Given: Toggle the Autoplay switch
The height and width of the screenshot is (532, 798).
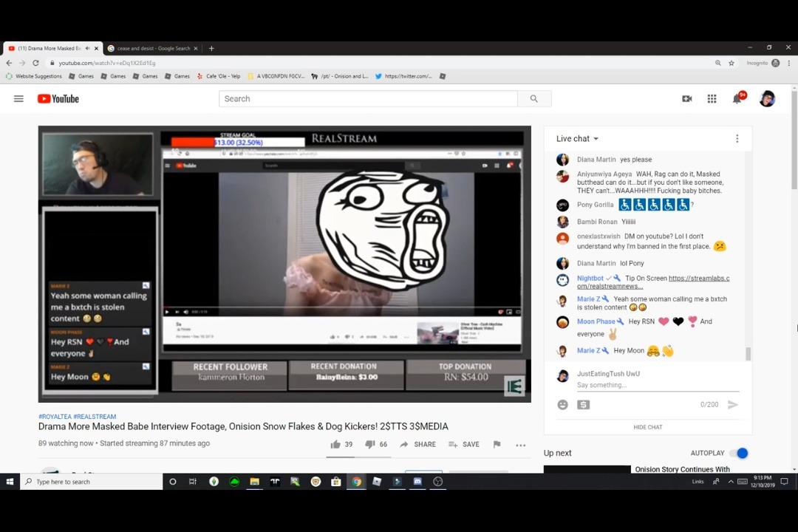Looking at the screenshot, I should pos(738,453).
